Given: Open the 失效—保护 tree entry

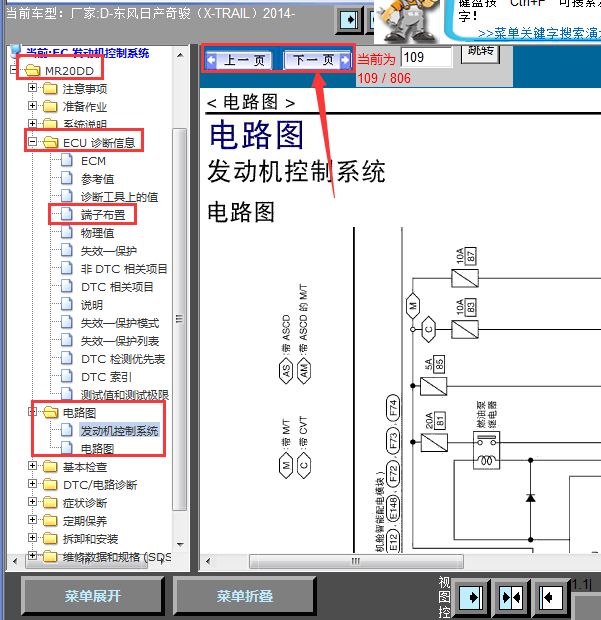Looking at the screenshot, I should (109, 251).
